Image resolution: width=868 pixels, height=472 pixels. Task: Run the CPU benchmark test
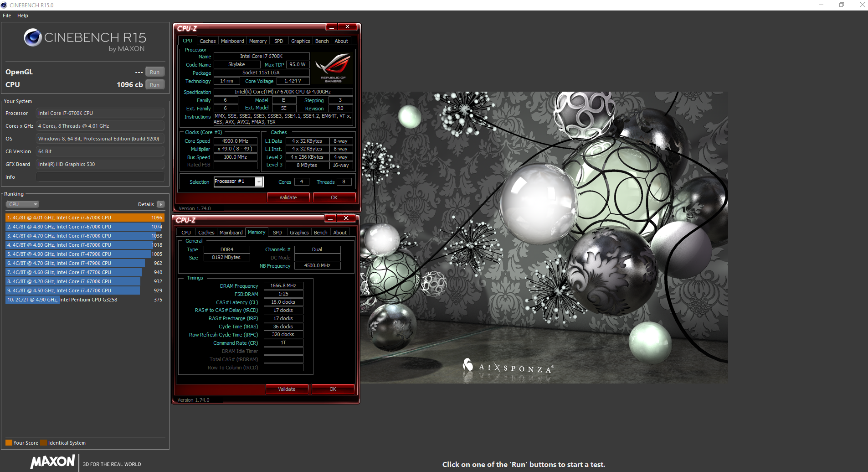click(x=155, y=85)
